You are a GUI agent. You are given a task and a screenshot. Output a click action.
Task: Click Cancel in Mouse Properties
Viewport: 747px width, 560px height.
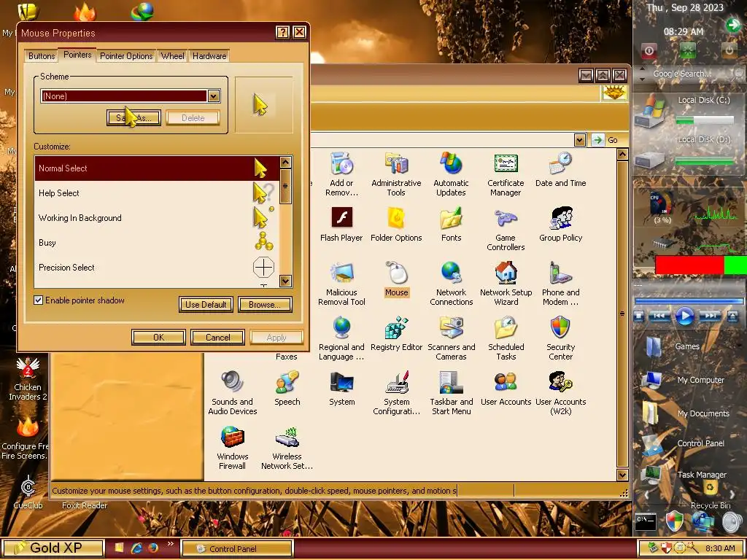coord(217,337)
